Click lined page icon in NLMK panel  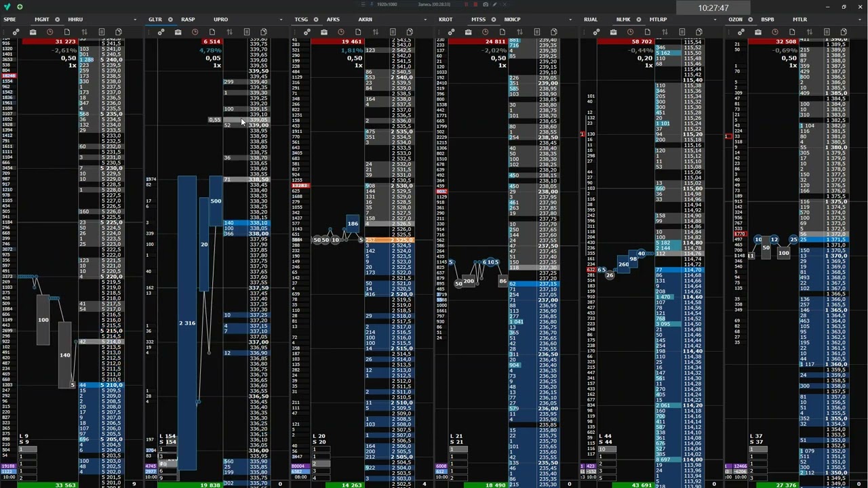(682, 32)
